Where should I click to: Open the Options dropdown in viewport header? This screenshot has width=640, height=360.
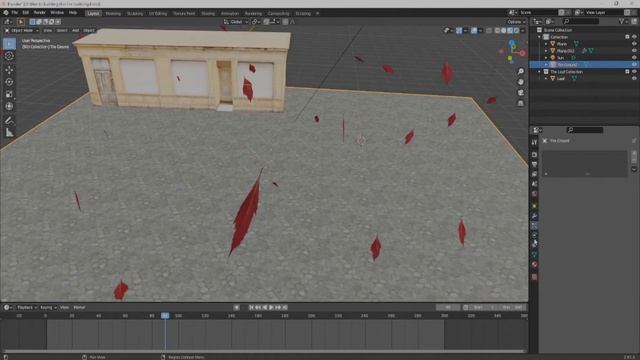[516, 22]
